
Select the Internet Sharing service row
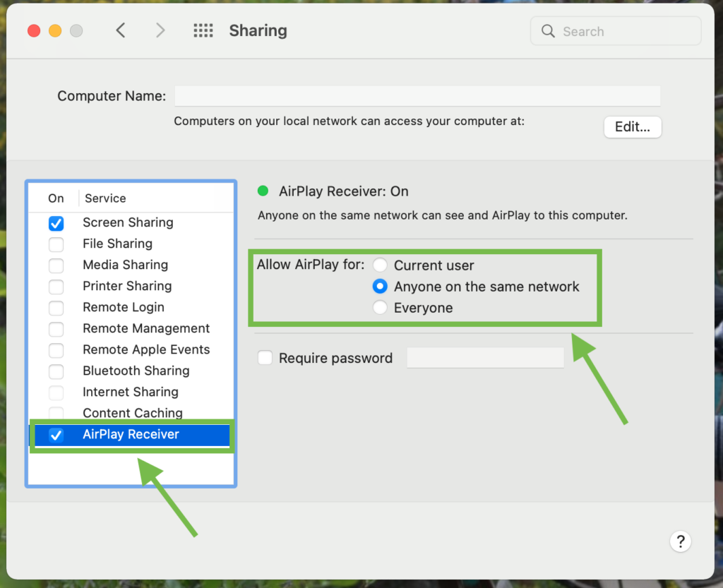tap(131, 392)
